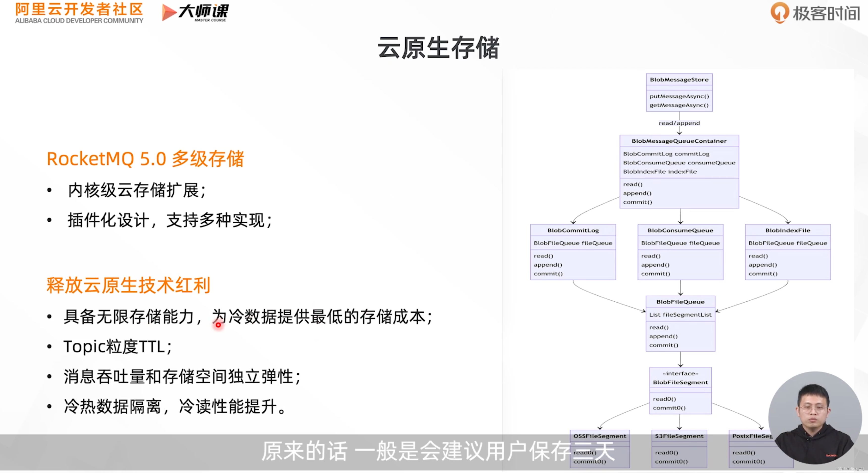The image size is (868, 473).
Task: Click the read/append arrow label
Action: (x=679, y=123)
